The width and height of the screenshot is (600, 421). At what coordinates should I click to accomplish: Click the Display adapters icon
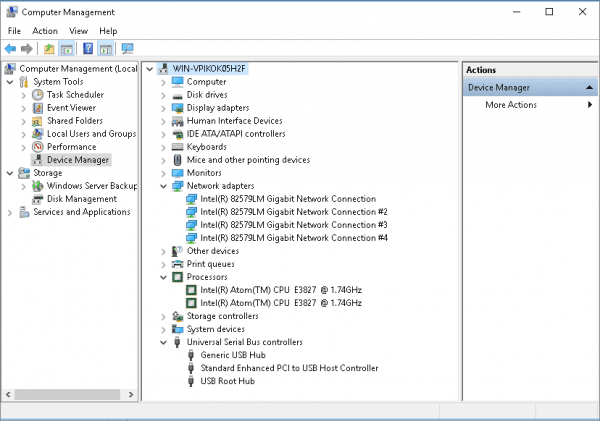point(178,108)
